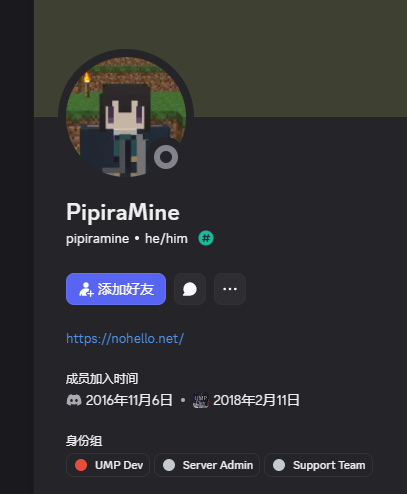Click the person-plus icon in add friend button

(x=86, y=289)
